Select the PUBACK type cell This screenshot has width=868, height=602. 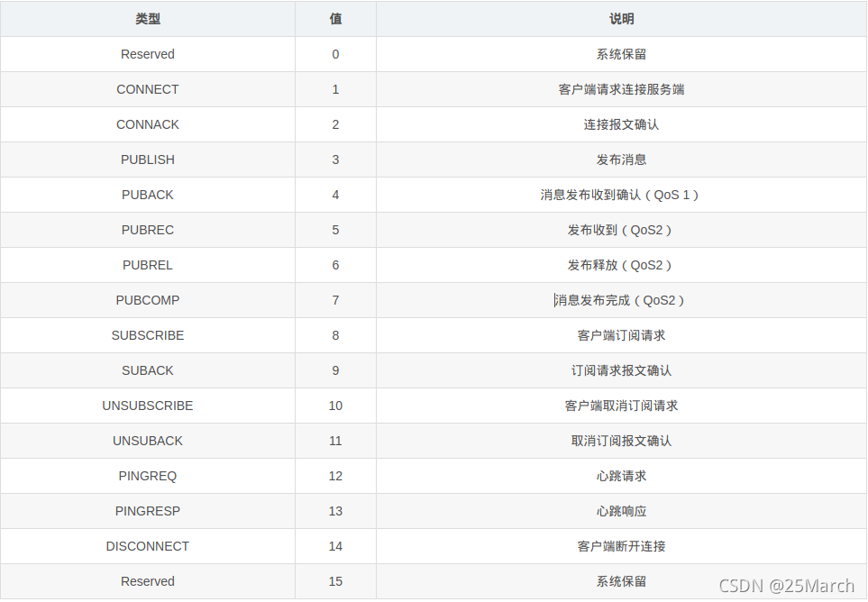pyautogui.click(x=148, y=195)
